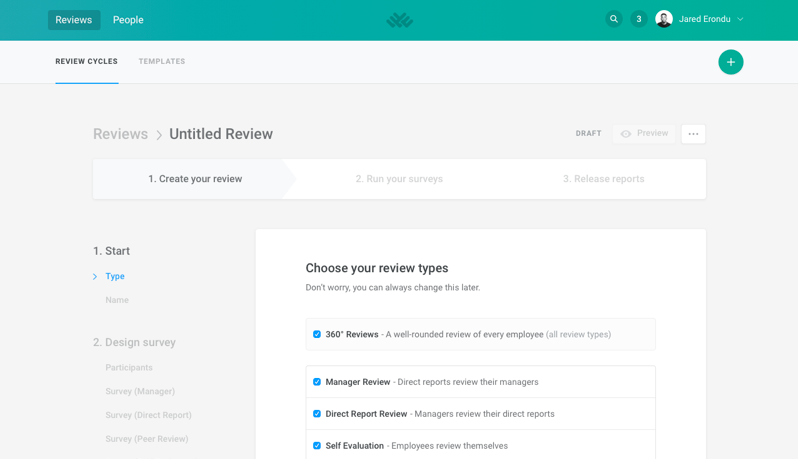Select the Templates tab

pyautogui.click(x=162, y=62)
